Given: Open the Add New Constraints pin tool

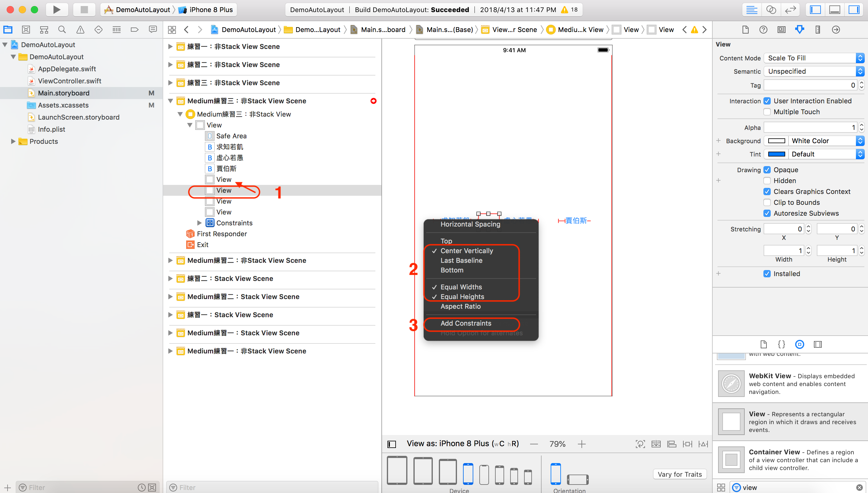Looking at the screenshot, I should point(688,444).
